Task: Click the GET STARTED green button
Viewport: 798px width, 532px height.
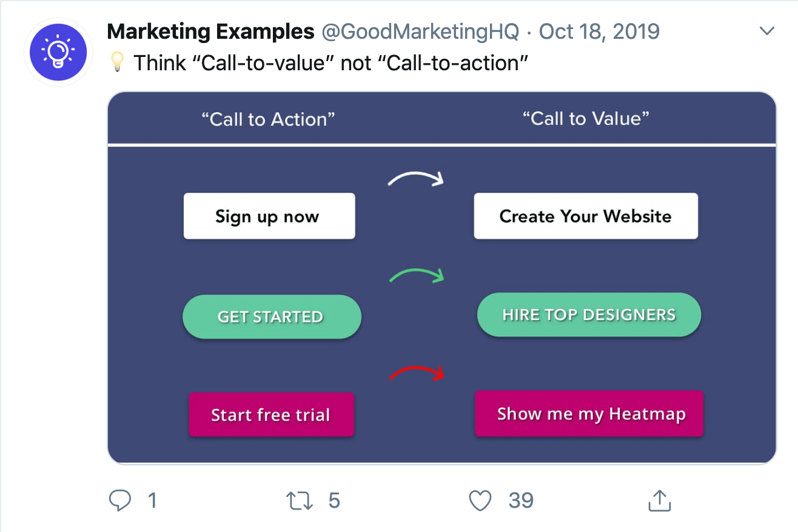Action: (272, 317)
